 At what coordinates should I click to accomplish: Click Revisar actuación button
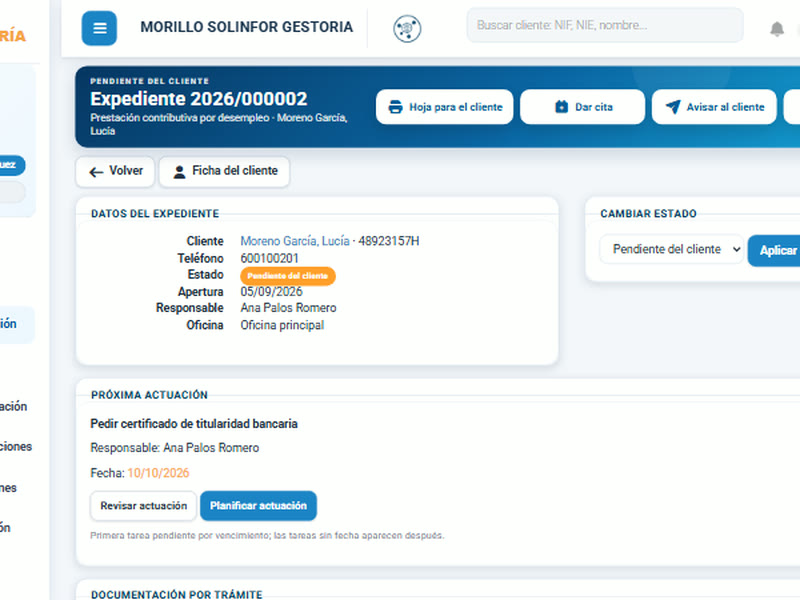tap(143, 506)
